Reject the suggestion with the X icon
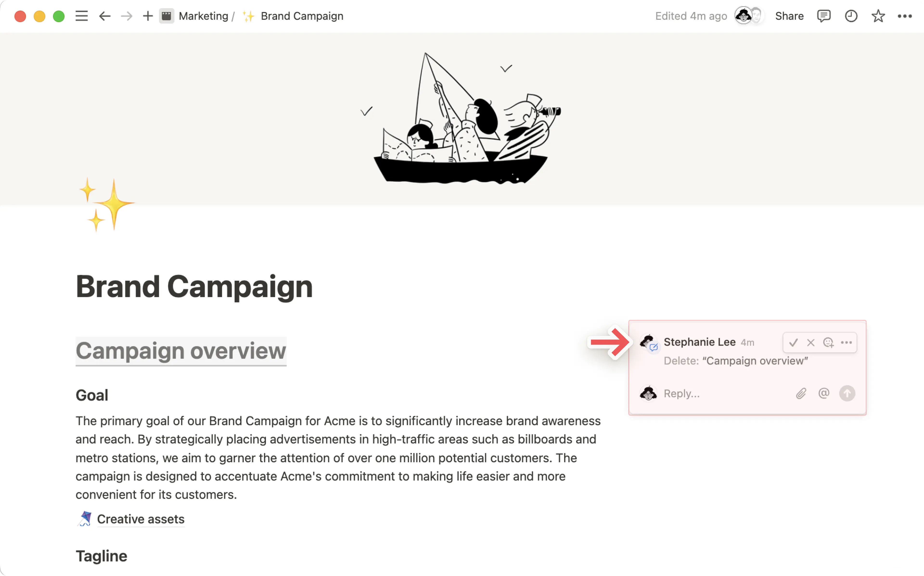924x576 pixels. (x=810, y=342)
